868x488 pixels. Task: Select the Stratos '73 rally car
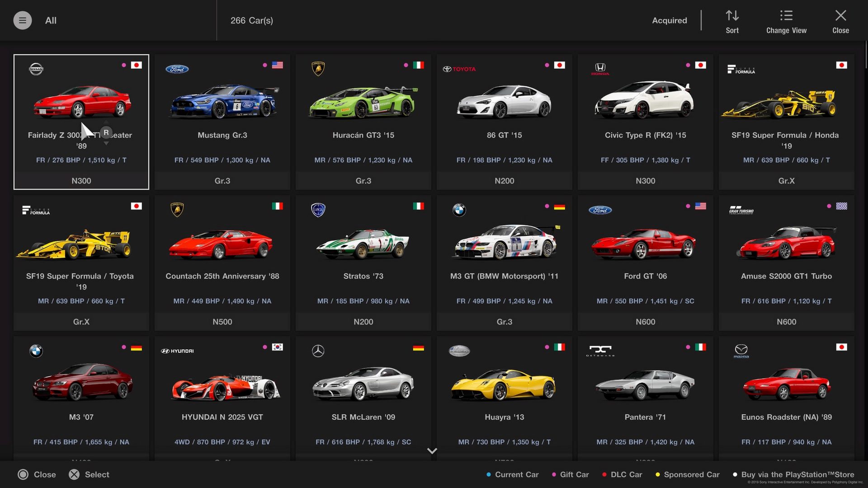tap(363, 244)
